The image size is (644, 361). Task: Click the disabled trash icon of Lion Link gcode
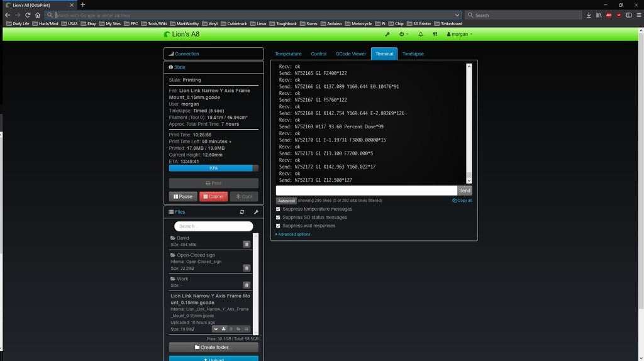[231, 329]
